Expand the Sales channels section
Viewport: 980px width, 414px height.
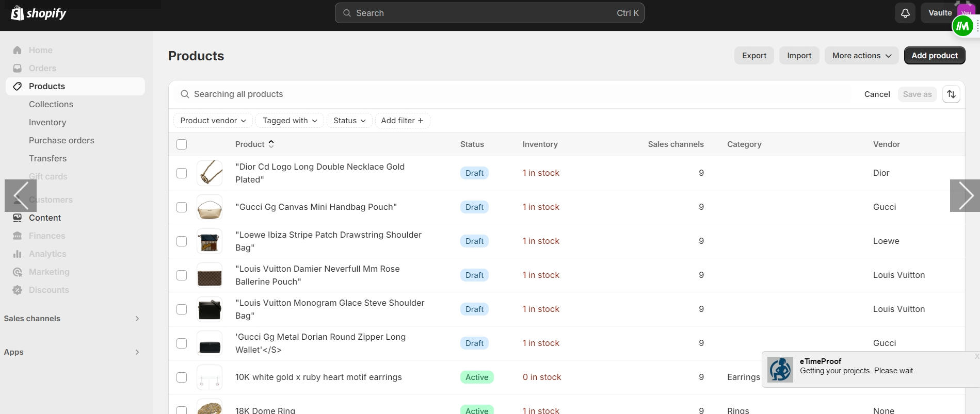[137, 319]
